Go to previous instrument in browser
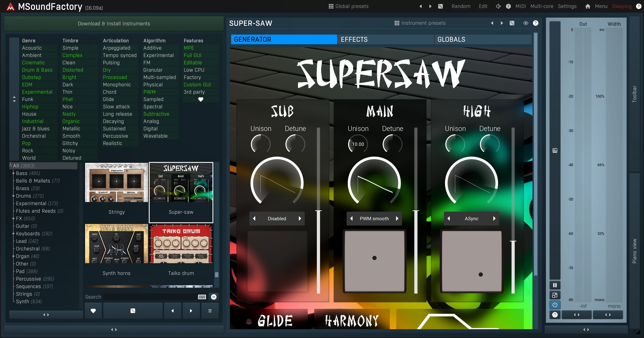The height and width of the screenshot is (338, 644). tap(172, 311)
